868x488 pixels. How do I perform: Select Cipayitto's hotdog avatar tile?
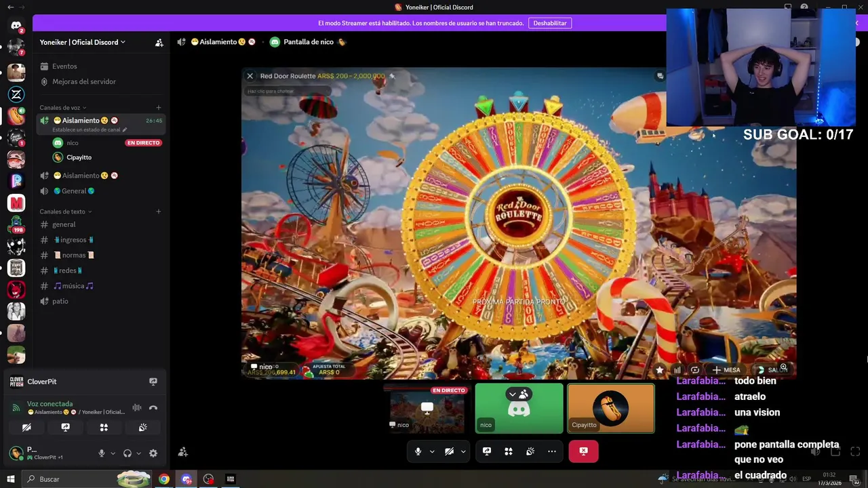coord(611,408)
